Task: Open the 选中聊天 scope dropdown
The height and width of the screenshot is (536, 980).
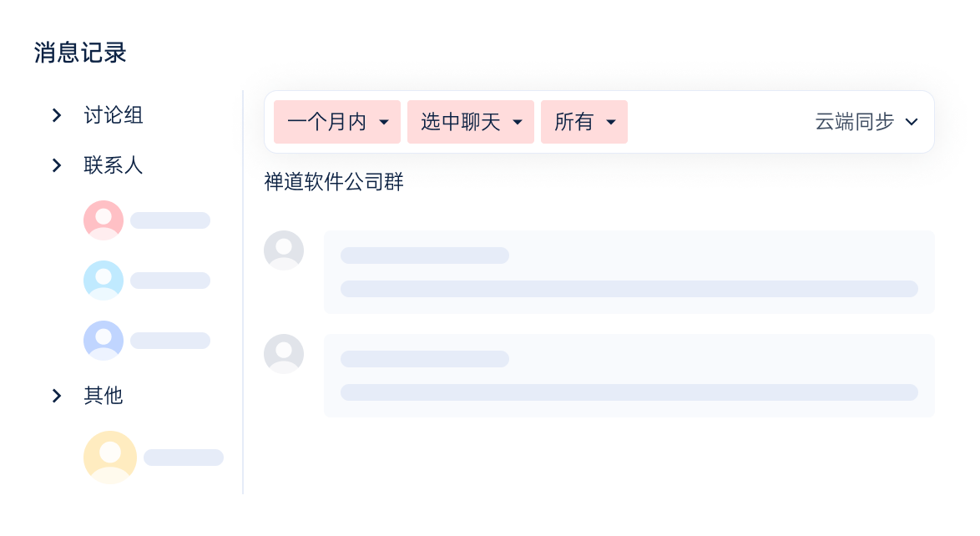Action: (x=471, y=122)
